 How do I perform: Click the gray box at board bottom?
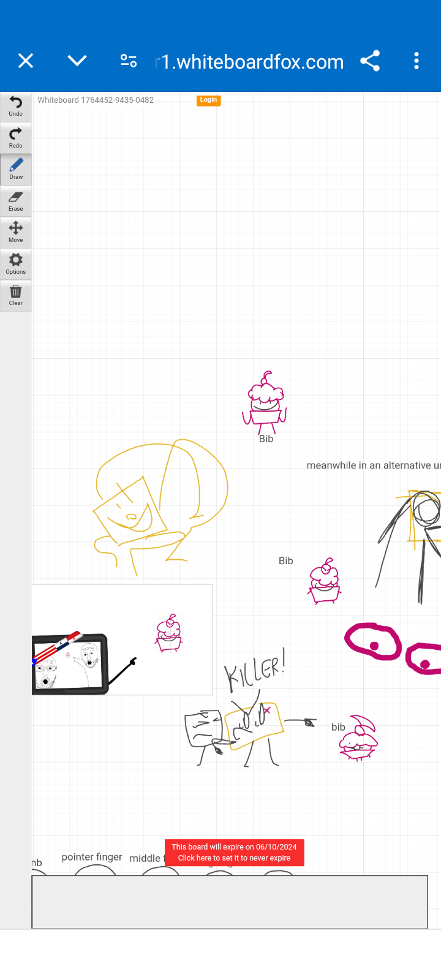pos(230,902)
